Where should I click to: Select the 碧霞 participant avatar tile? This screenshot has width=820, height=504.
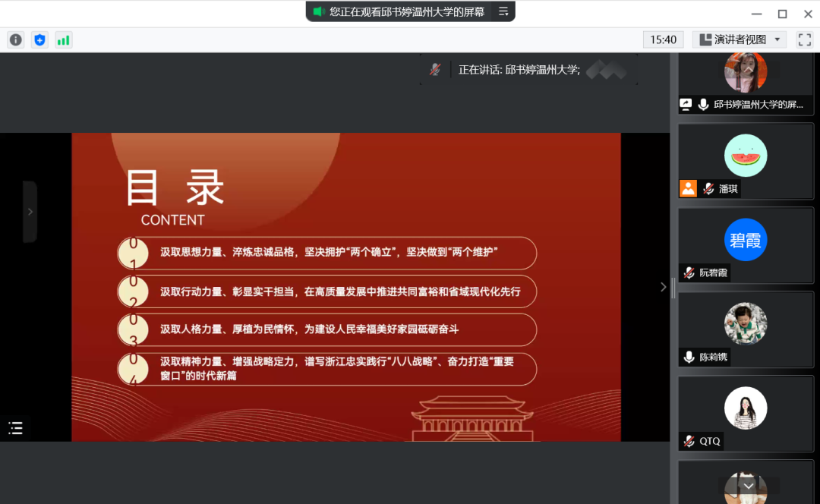(x=745, y=240)
